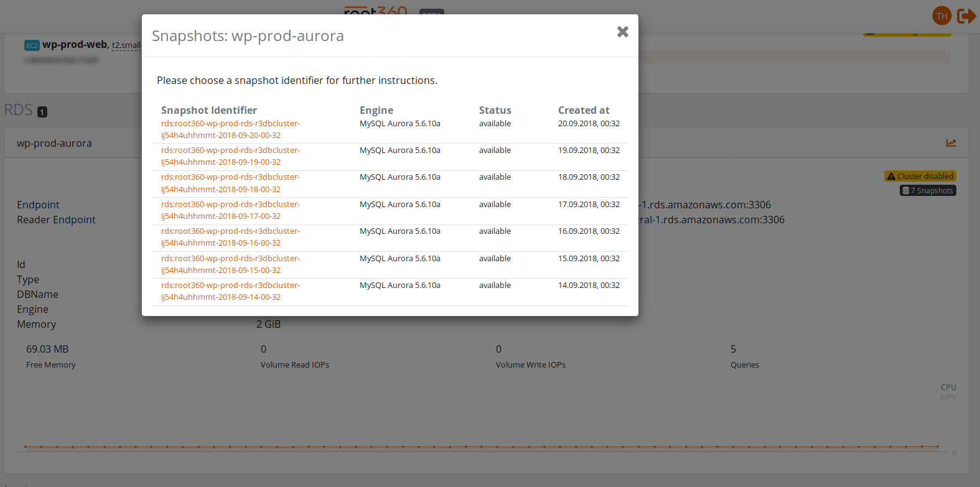Click the CPU chart label
Viewport: 980px width, 487px height.
click(x=948, y=387)
